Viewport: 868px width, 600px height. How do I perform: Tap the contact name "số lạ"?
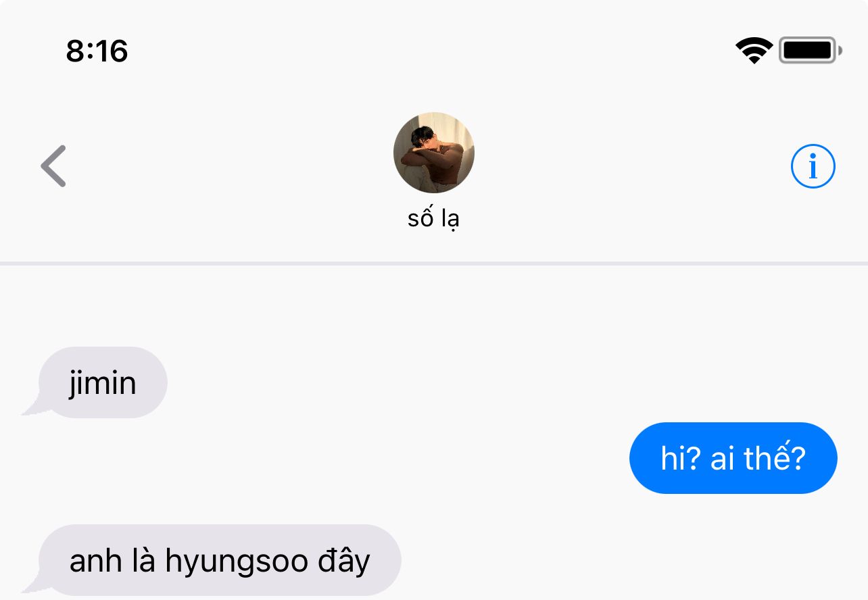[x=434, y=218]
